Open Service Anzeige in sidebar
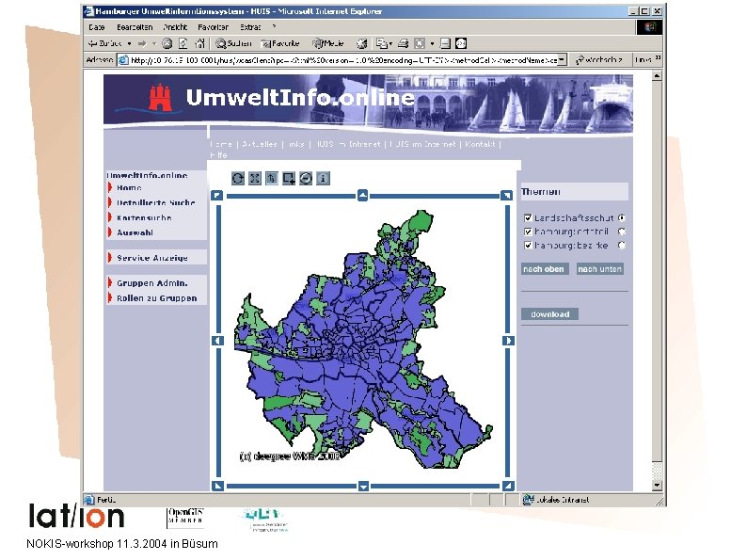The height and width of the screenshot is (560, 747). [152, 258]
